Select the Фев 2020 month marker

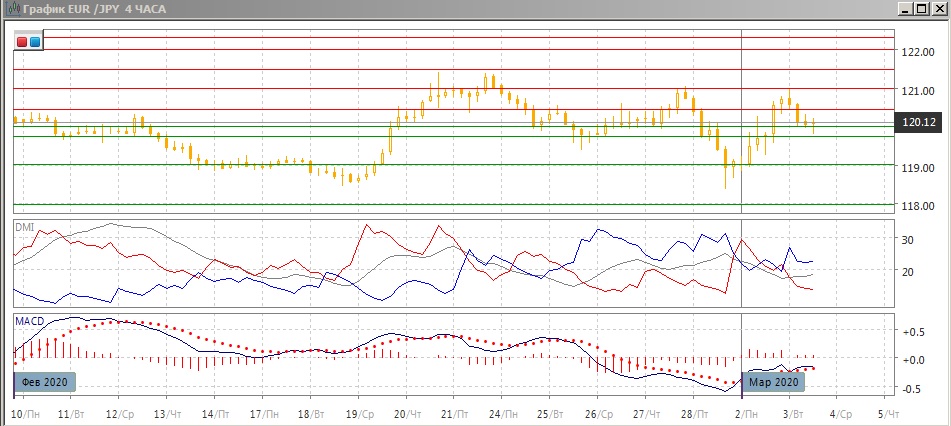(45, 382)
